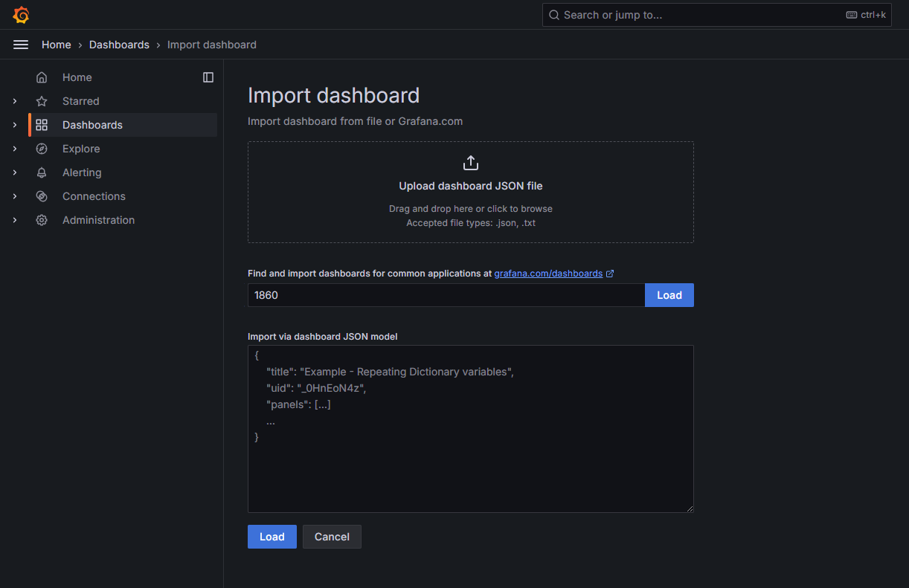Click the Starred star icon

click(x=42, y=101)
